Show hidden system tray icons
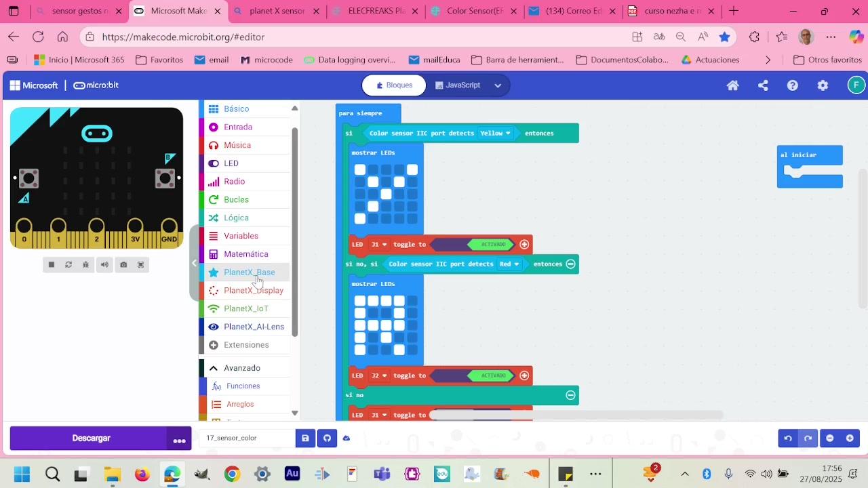 click(685, 474)
